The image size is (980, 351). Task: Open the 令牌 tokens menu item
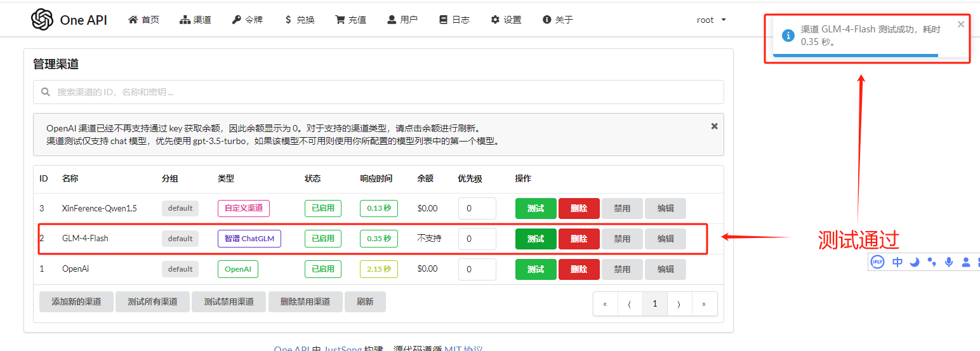coord(247,20)
